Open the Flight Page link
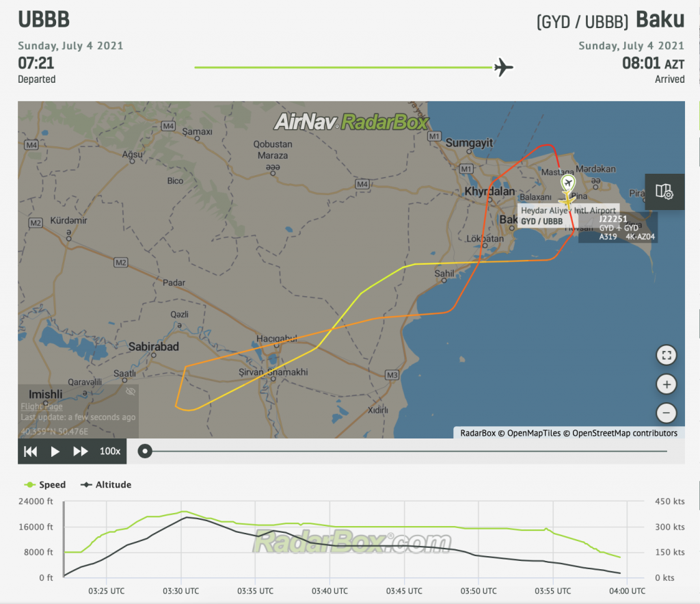700x604 pixels. click(41, 407)
